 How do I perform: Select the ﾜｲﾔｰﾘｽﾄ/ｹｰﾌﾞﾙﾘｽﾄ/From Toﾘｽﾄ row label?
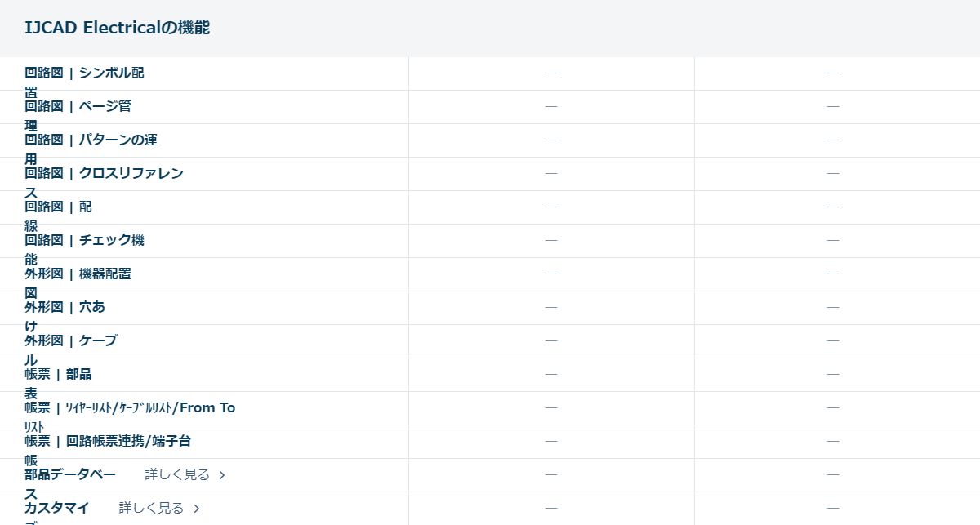coord(130,408)
